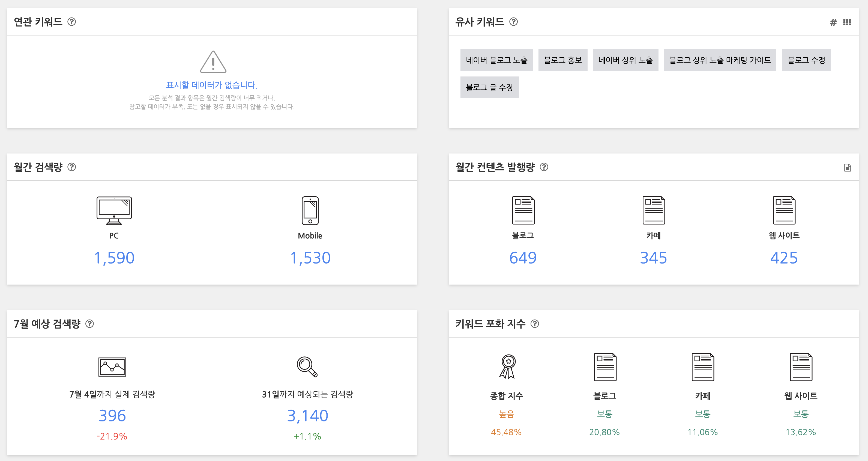Image resolution: width=868 pixels, height=461 pixels.
Task: Open 블로그 상위 노출 마케팅 가이드 tag
Action: [720, 60]
